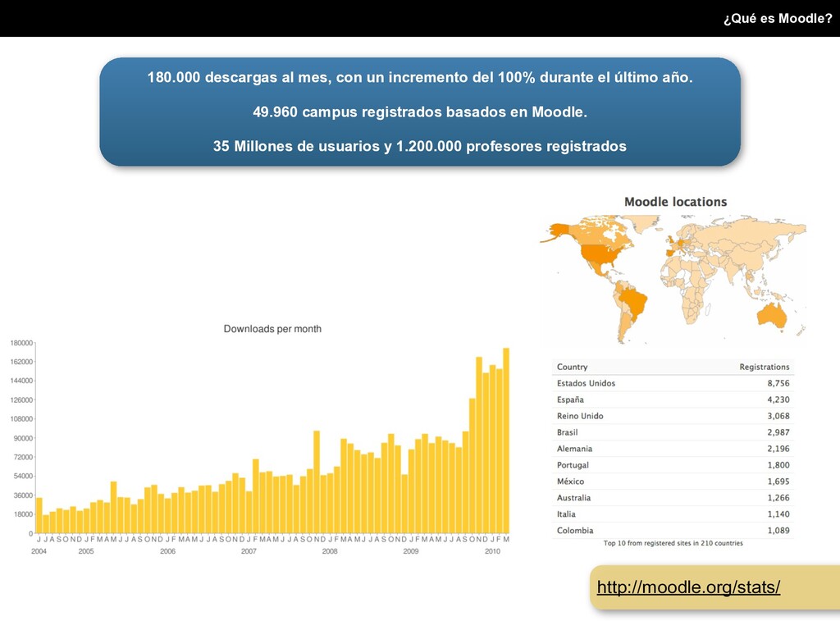Click the Moodle locations world map
This screenshot has height=630, width=840.
coord(673,279)
